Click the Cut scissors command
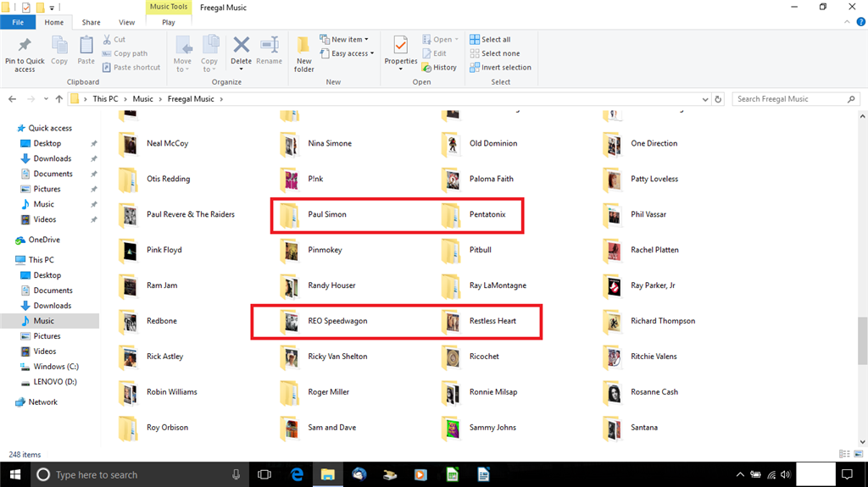 [114, 39]
